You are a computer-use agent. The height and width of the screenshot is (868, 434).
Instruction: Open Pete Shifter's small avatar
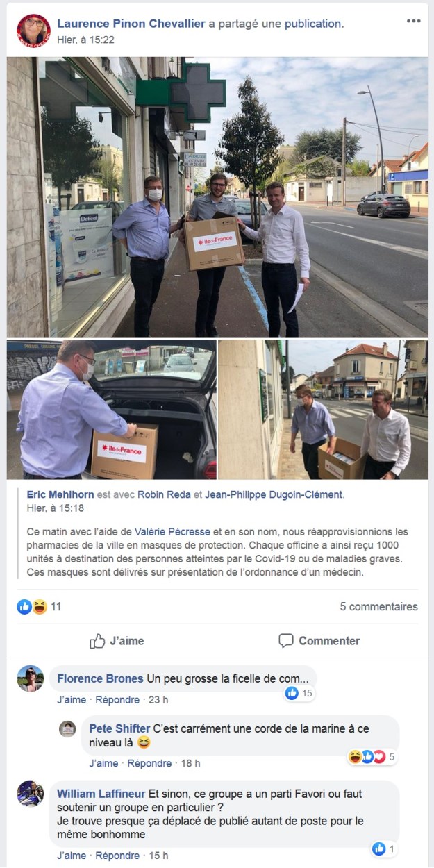click(x=67, y=728)
